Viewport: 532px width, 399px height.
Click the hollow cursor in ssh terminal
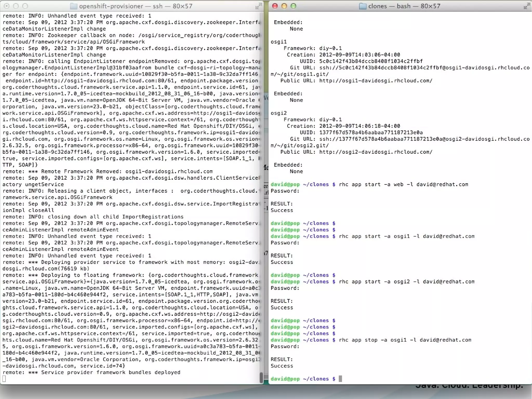(4, 379)
